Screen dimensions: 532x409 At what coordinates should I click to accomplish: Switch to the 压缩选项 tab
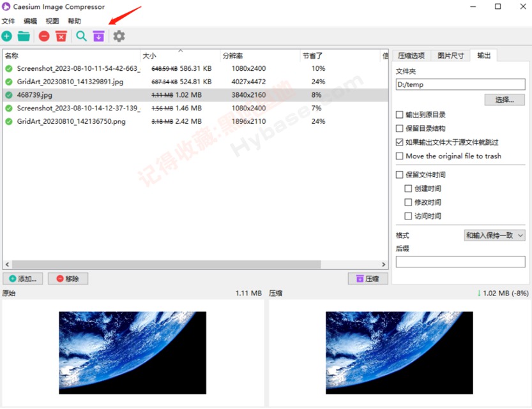tap(411, 56)
